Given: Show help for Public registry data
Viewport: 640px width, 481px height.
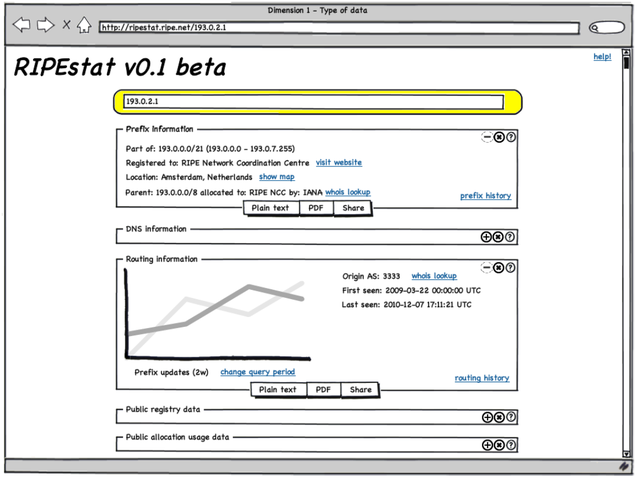Looking at the screenshot, I should [511, 417].
